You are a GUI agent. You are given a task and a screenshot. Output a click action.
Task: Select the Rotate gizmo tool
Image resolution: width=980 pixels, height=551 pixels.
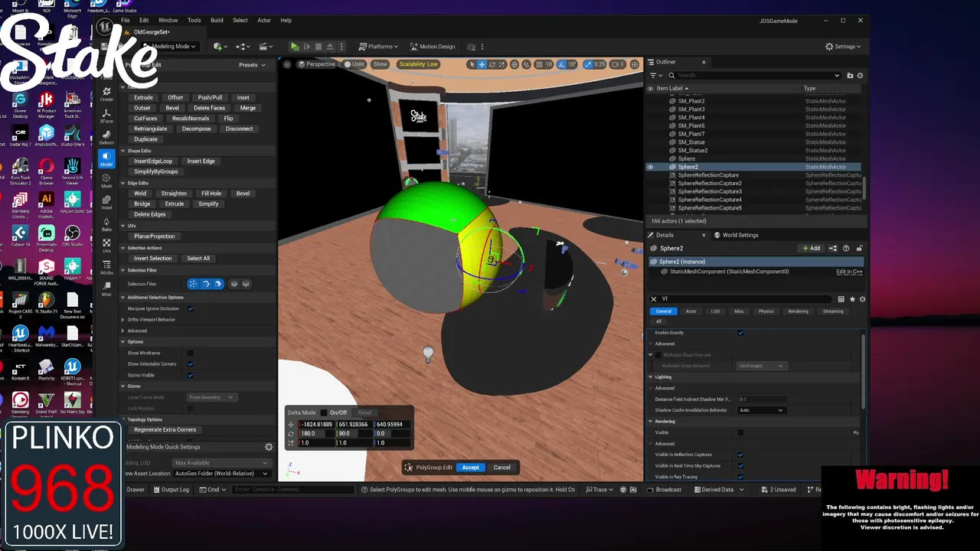pos(492,64)
